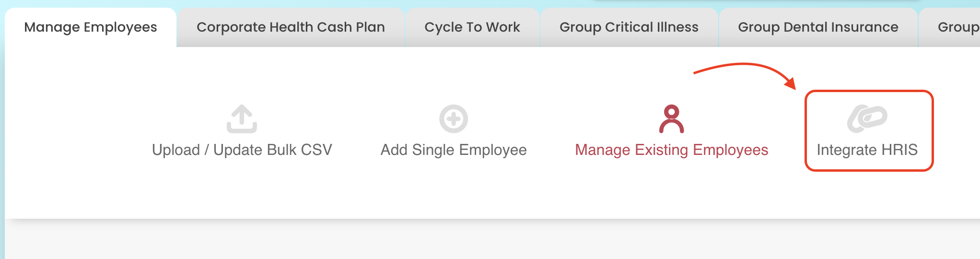
Task: Click the red person icon
Action: [x=672, y=118]
